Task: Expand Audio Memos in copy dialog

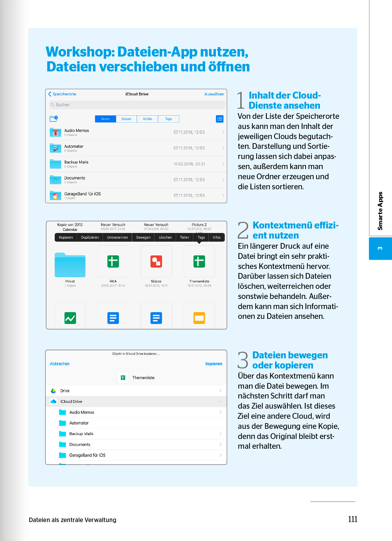Action: [x=220, y=412]
